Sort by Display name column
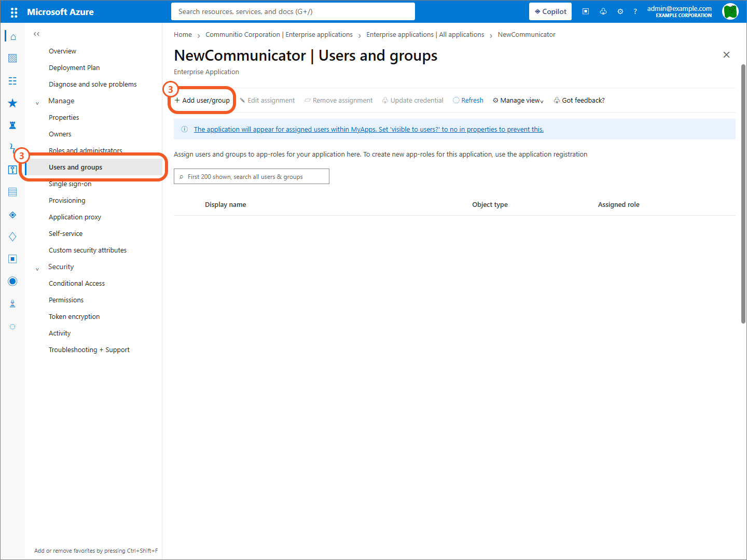The height and width of the screenshot is (560, 747). (226, 205)
